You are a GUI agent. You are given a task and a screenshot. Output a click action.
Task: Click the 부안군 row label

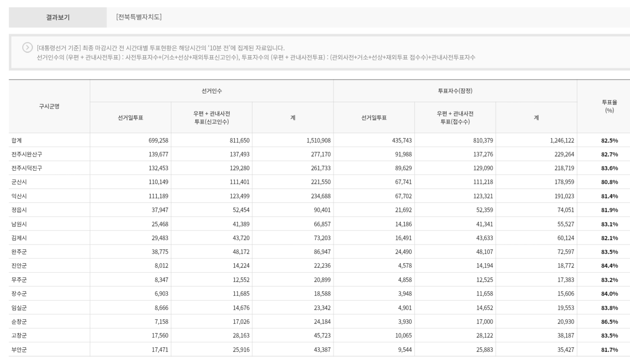tap(19, 349)
